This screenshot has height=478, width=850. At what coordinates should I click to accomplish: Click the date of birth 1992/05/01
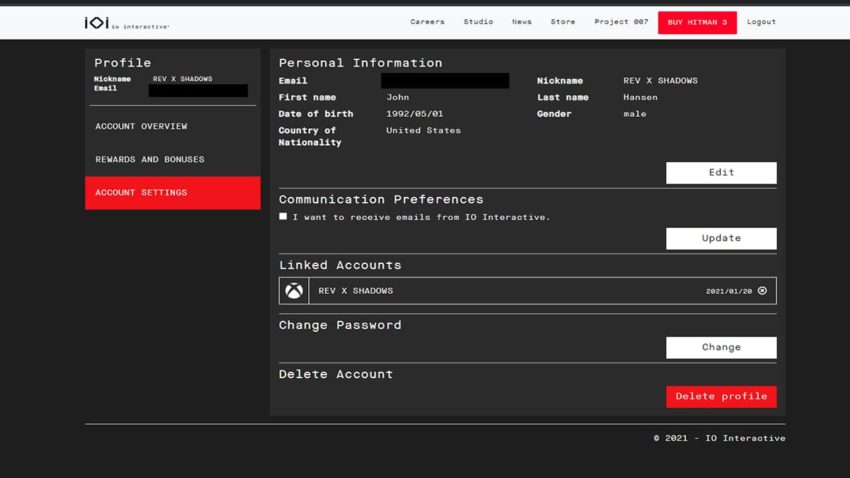pyautogui.click(x=415, y=114)
